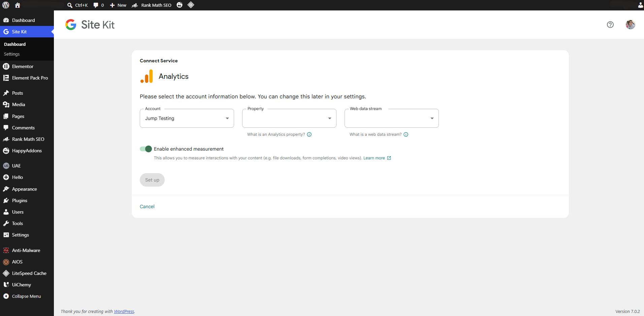
Task: Open Site Kit Settings submenu item
Action: coord(12,54)
